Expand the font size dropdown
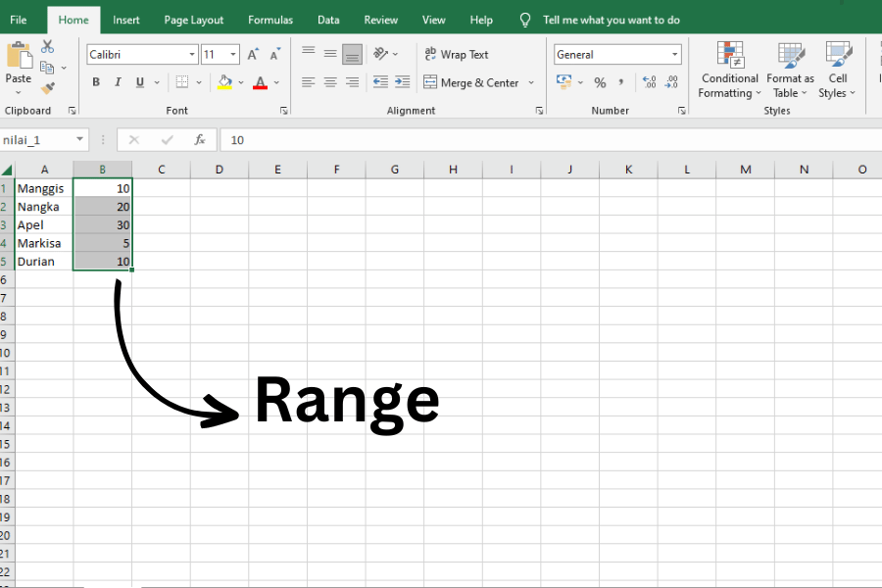The image size is (882, 588). pyautogui.click(x=233, y=54)
